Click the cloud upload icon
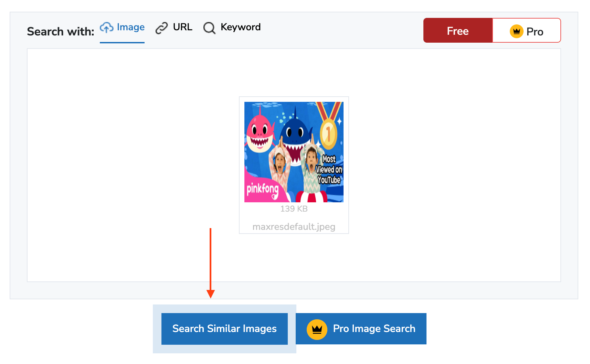This screenshot has width=590, height=364. coord(106,28)
